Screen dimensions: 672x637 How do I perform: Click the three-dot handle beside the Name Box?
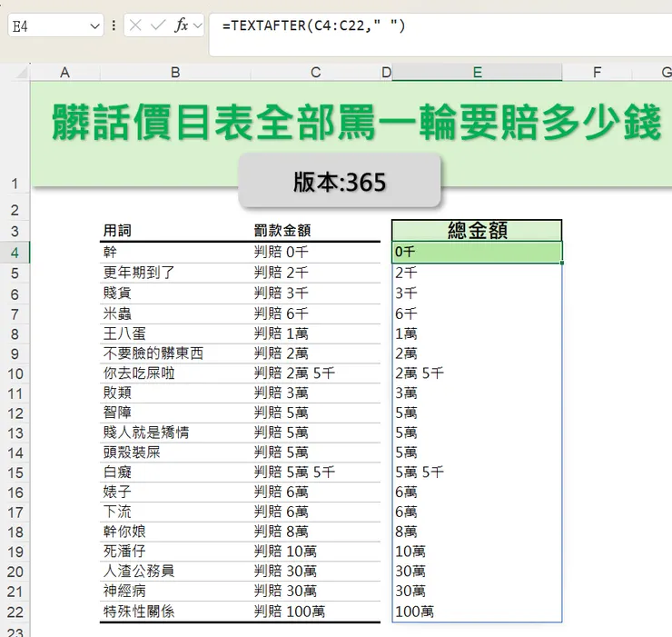pyautogui.click(x=114, y=25)
